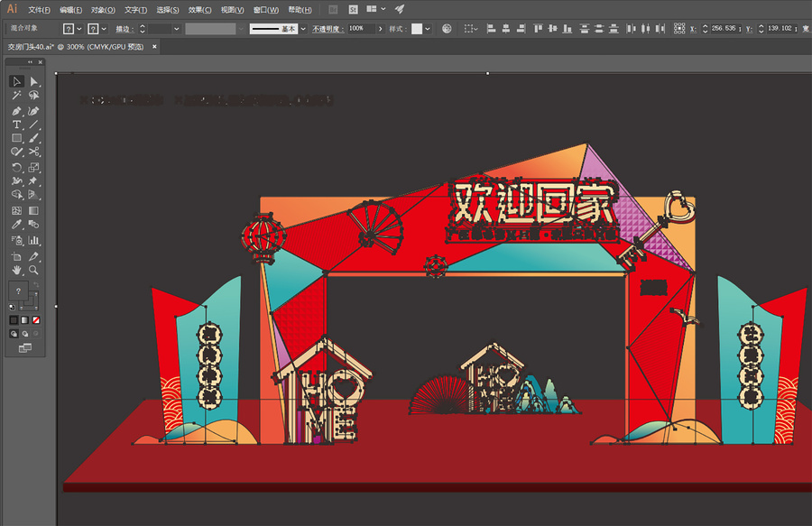This screenshot has width=812, height=526.
Task: Collapse the tools panel with double arrows
Action: point(30,62)
